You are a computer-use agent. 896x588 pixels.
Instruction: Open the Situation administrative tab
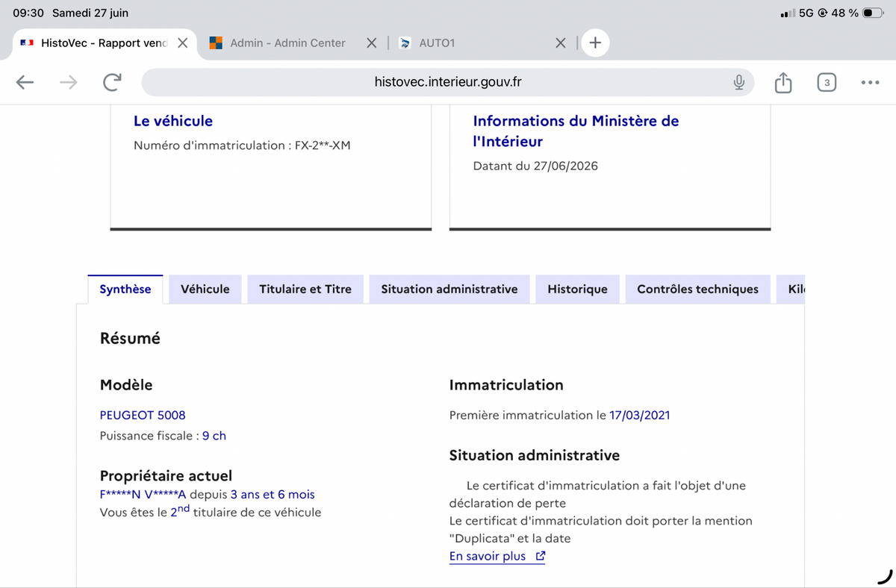pos(449,289)
